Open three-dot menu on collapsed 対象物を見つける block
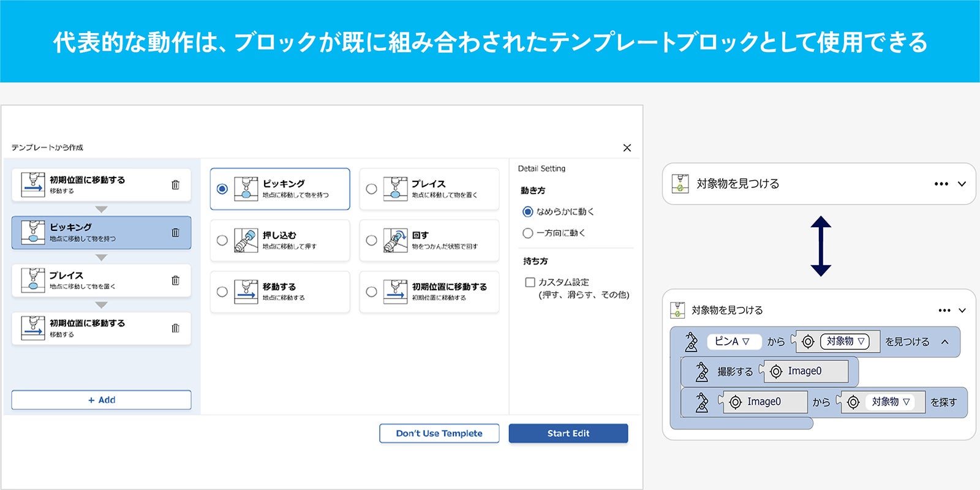The height and width of the screenshot is (490, 980). pyautogui.click(x=941, y=184)
